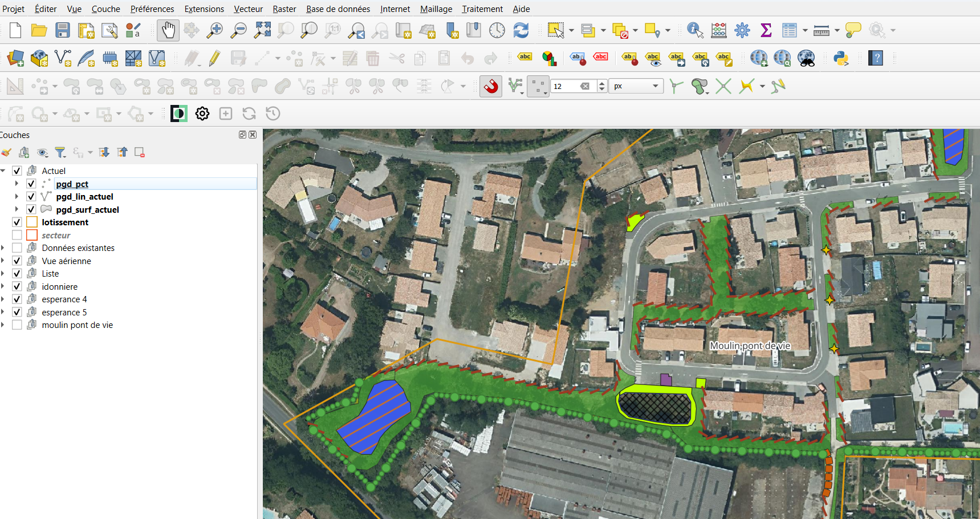Enable the snapping magnet button

coord(491,86)
